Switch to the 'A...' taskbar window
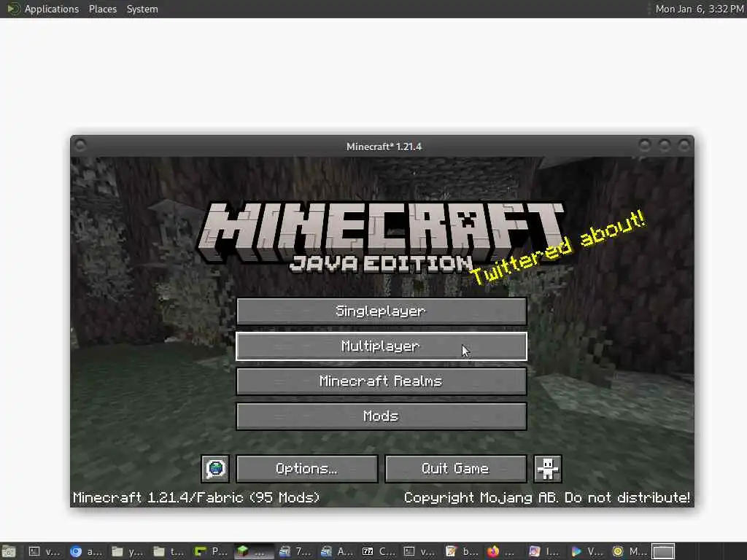 [336, 551]
